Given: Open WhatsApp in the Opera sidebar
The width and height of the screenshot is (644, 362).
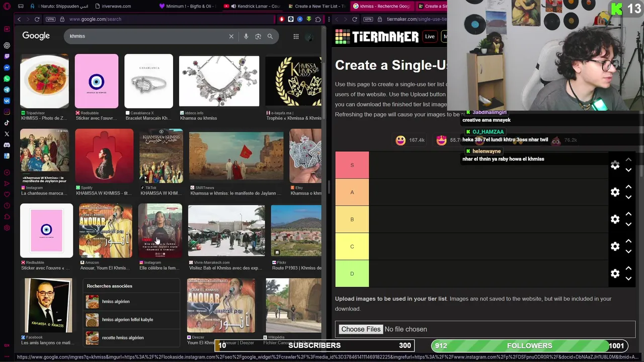Looking at the screenshot, I should (x=7, y=78).
